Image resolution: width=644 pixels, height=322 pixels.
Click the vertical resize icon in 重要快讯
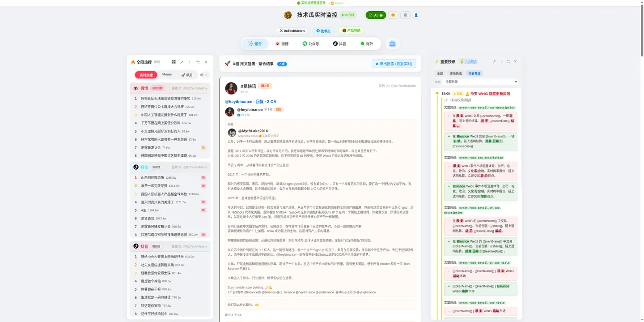[501, 61]
